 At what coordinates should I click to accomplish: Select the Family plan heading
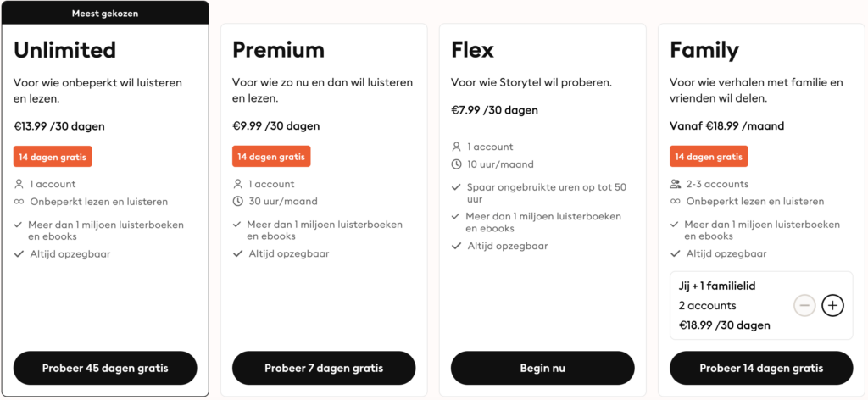point(704,50)
